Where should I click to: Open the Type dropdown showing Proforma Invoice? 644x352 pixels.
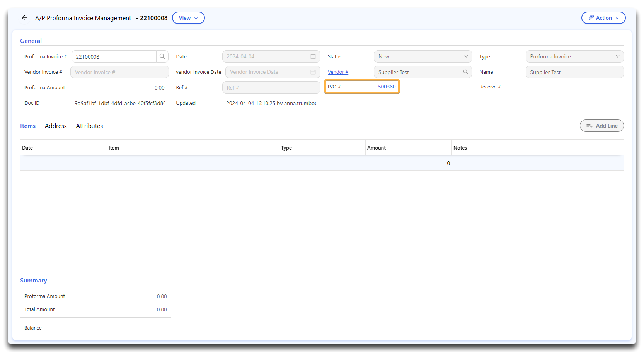pos(574,56)
